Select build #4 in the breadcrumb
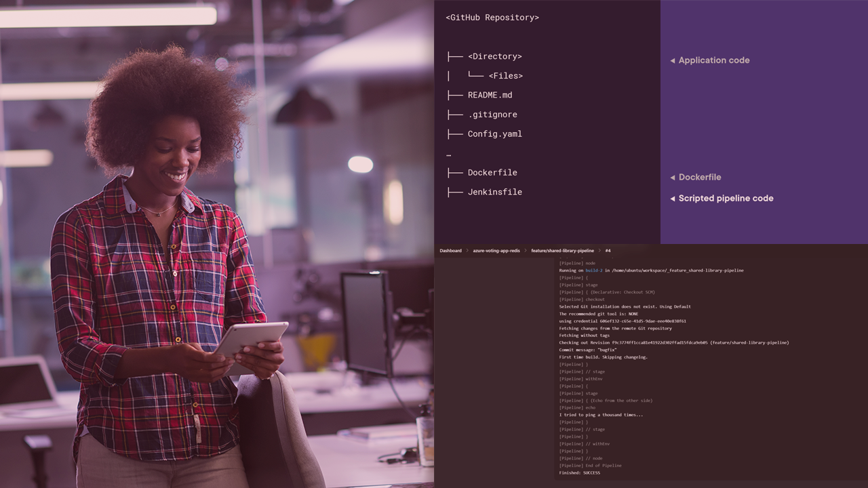This screenshot has width=868, height=488. click(x=608, y=251)
